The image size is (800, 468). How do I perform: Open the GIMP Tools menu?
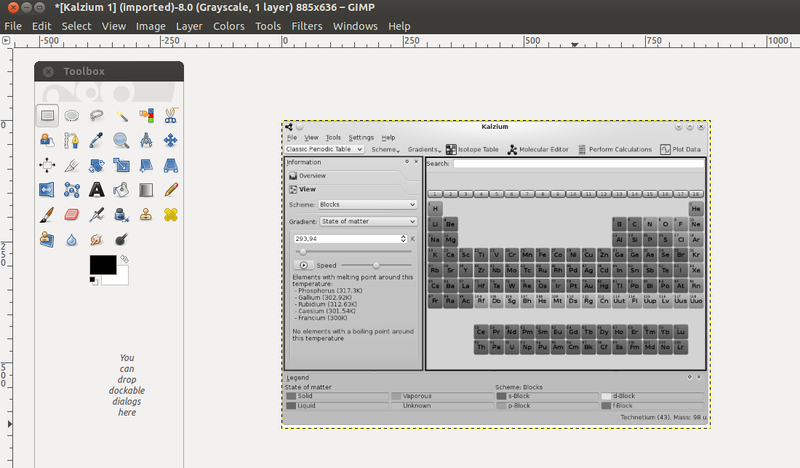(268, 26)
